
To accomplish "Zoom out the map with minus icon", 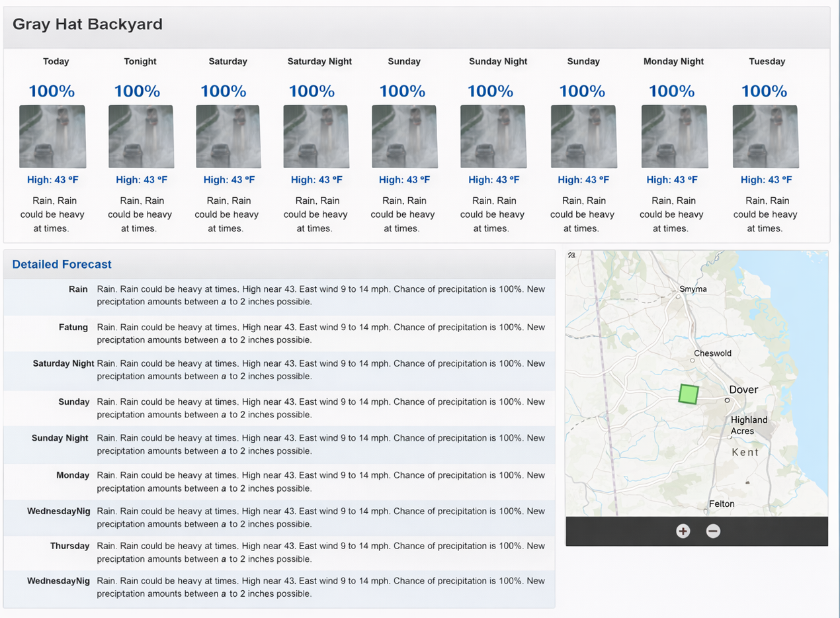I will [713, 531].
